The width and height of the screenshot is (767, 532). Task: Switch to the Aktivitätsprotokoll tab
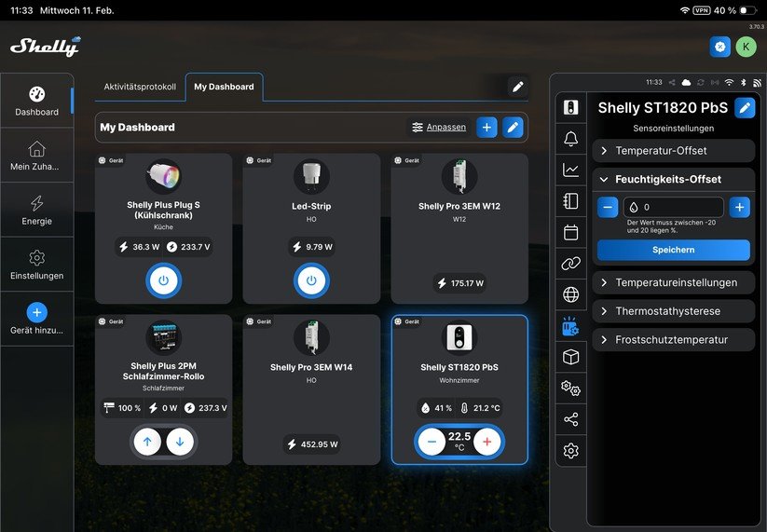[x=140, y=87]
